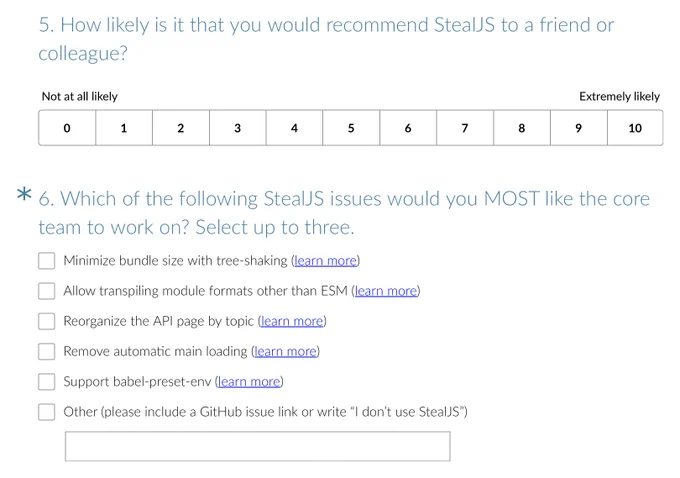Check the Other option checkbox
Screen dimensions: 680x478
[x=46, y=412]
